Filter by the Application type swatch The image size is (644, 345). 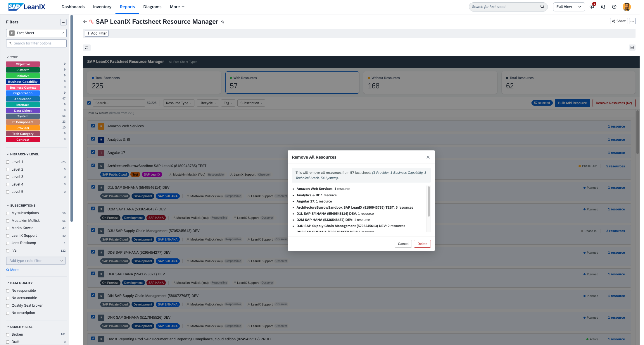(23, 99)
